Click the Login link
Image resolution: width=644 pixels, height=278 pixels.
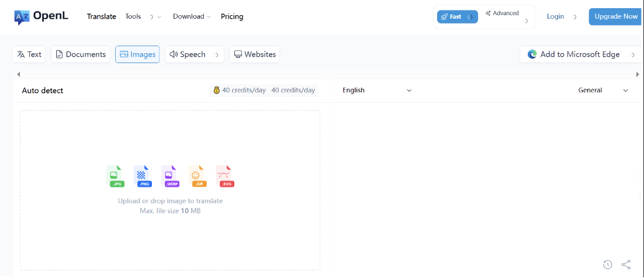(555, 16)
